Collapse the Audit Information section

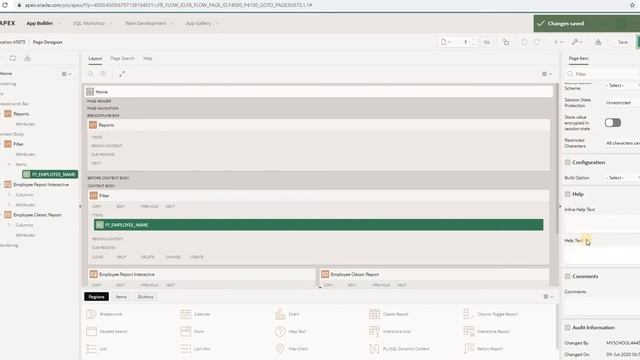(x=567, y=328)
